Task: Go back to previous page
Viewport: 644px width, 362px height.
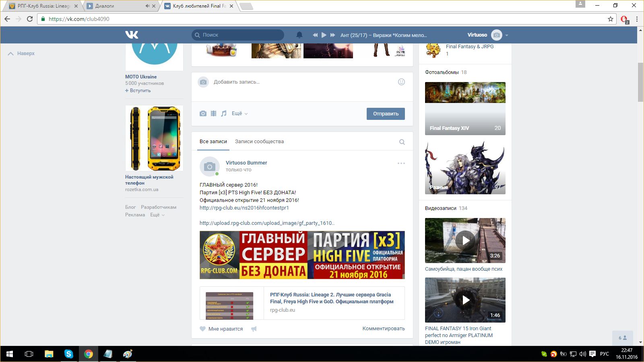Action: [7, 19]
